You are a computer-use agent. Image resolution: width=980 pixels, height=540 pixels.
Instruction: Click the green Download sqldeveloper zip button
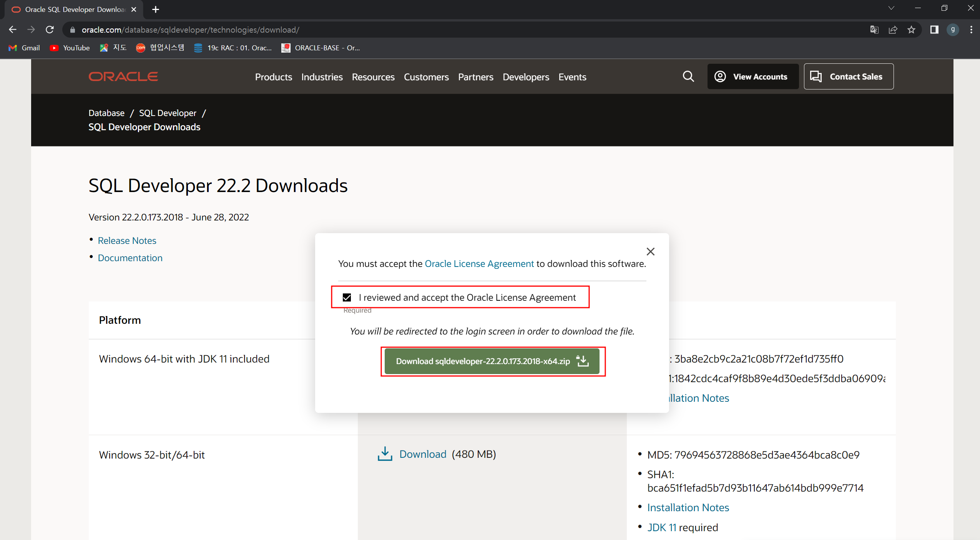tap(492, 361)
